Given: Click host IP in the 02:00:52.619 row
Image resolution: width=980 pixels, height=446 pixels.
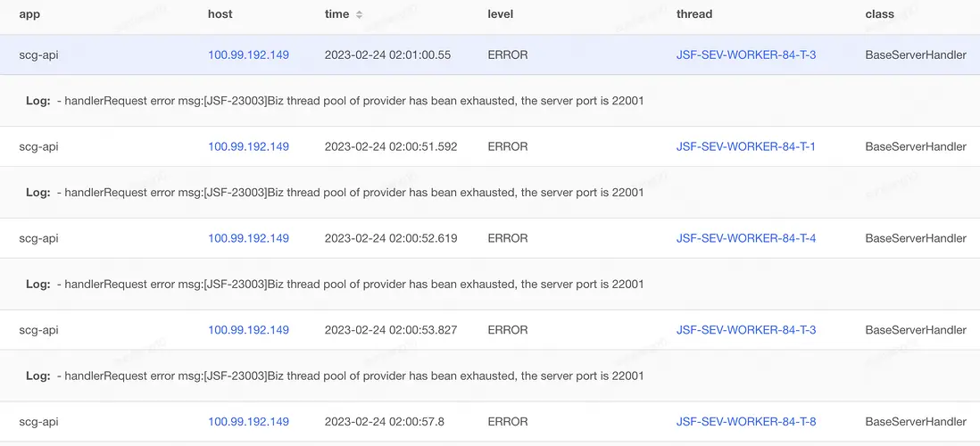Looking at the screenshot, I should tap(248, 239).
